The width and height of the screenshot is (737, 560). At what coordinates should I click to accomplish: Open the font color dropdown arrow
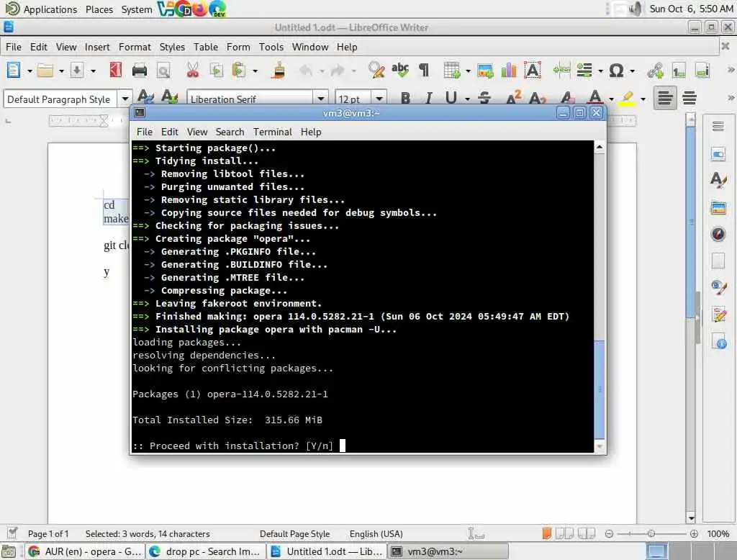point(611,99)
